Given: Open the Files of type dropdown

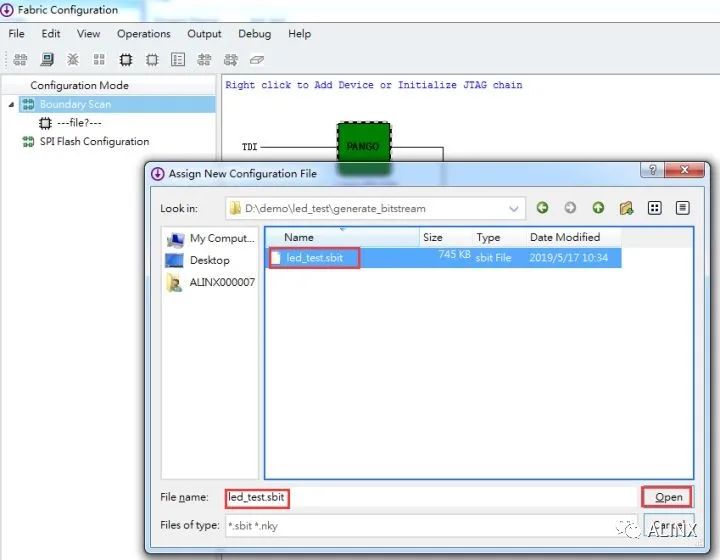Looking at the screenshot, I should coord(431,526).
